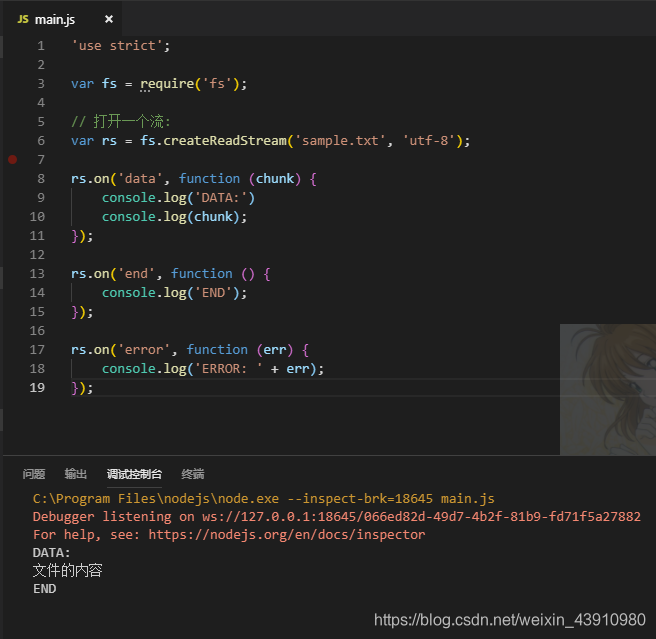The width and height of the screenshot is (656, 639).
Task: Open the nodejs.org inspector docs link
Action: [x=287, y=535]
